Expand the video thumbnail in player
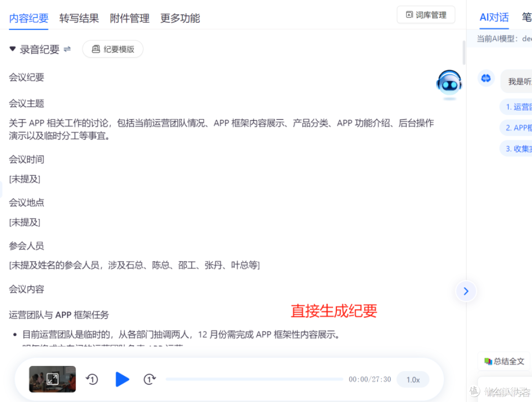Viewport: 532px width, 402px height. coord(52,379)
